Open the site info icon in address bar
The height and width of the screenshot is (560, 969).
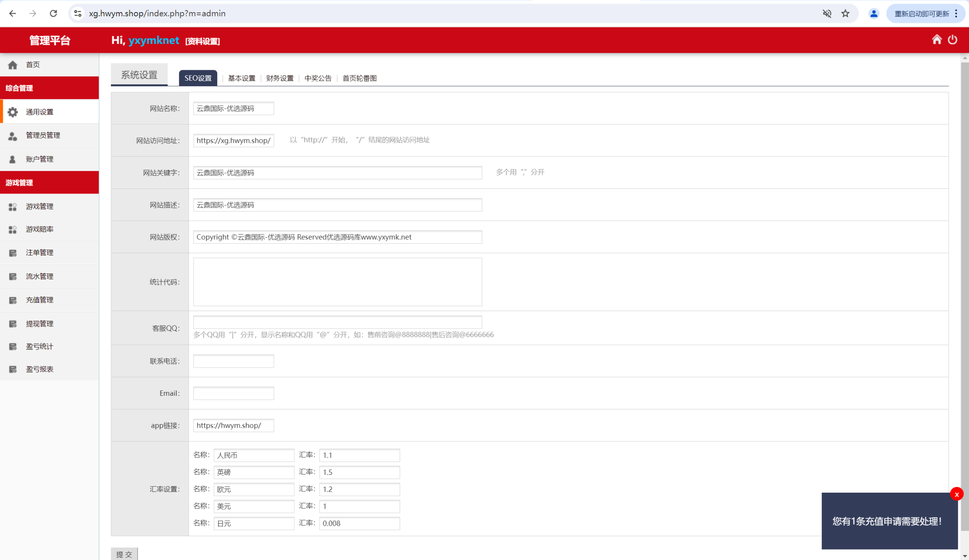(x=78, y=14)
